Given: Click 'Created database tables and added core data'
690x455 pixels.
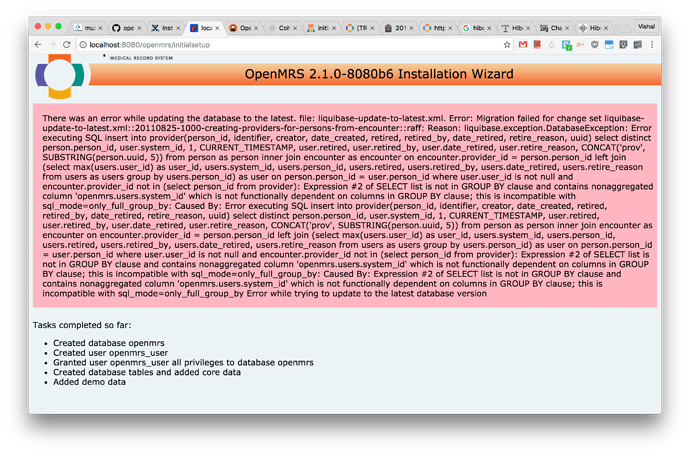Looking at the screenshot, I should [147, 372].
